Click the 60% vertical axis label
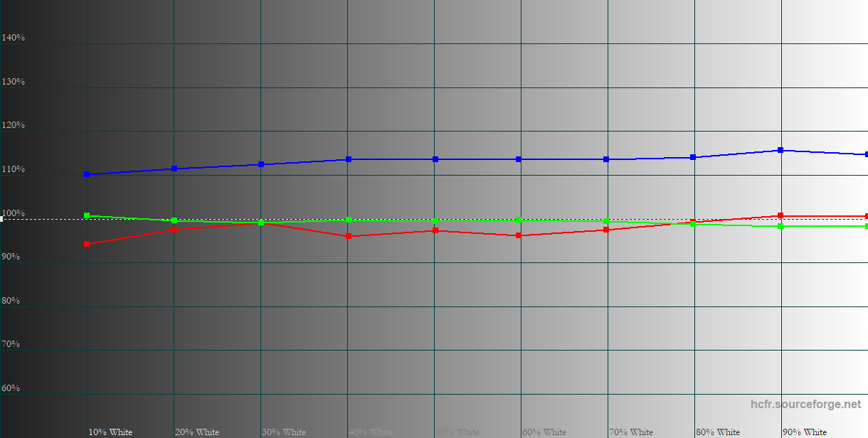This screenshot has width=868, height=438. tap(11, 388)
